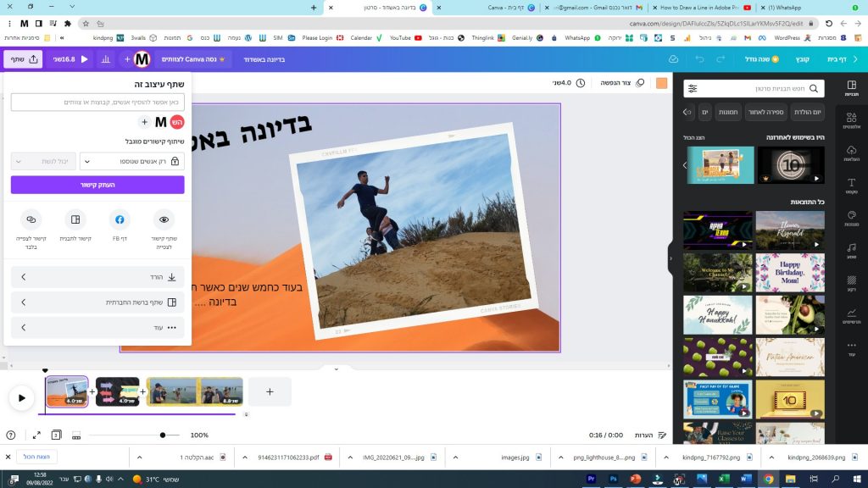Click 'Show all' in the downloads bar
Viewport: 868px width, 488px height.
(36, 457)
